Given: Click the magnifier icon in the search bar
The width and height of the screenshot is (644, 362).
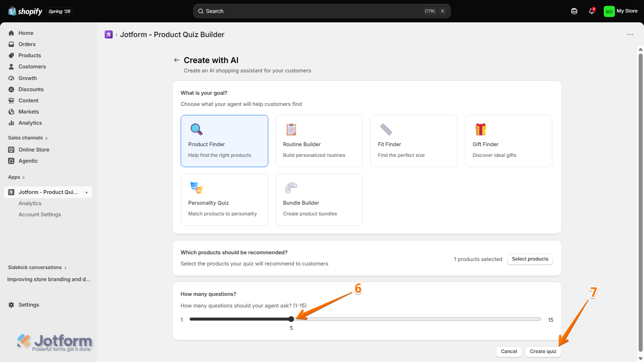Looking at the screenshot, I should (200, 11).
